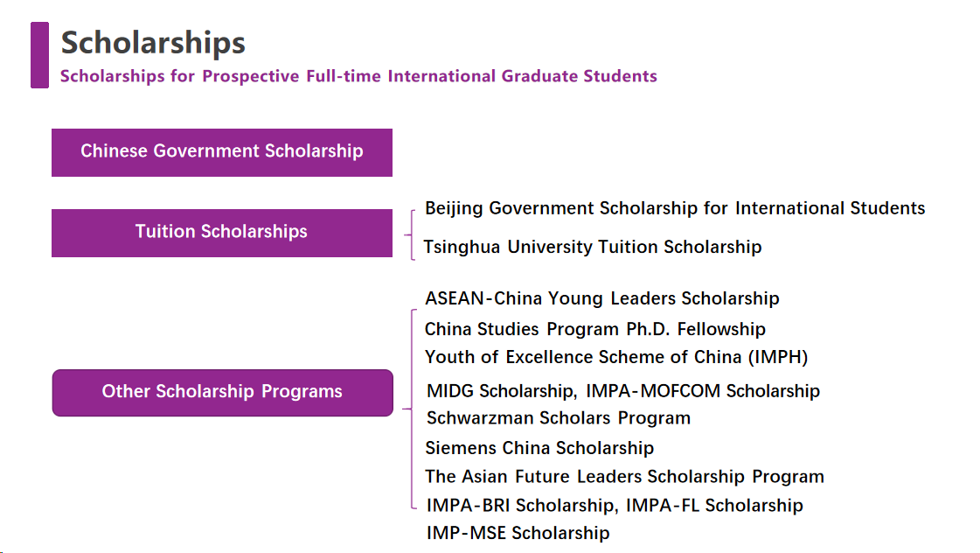This screenshot has width=980, height=553.
Task: Open Schwarzman Scholars Program entry
Action: pos(558,418)
